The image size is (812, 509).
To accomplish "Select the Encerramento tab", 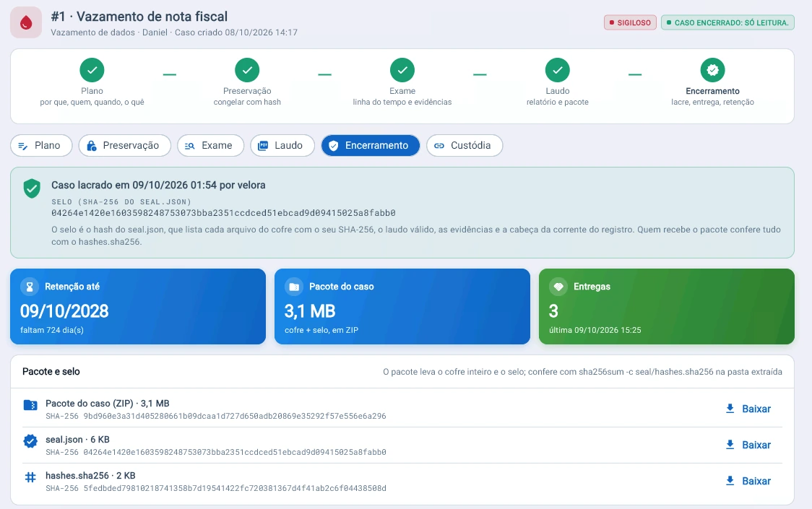I will click(x=371, y=146).
